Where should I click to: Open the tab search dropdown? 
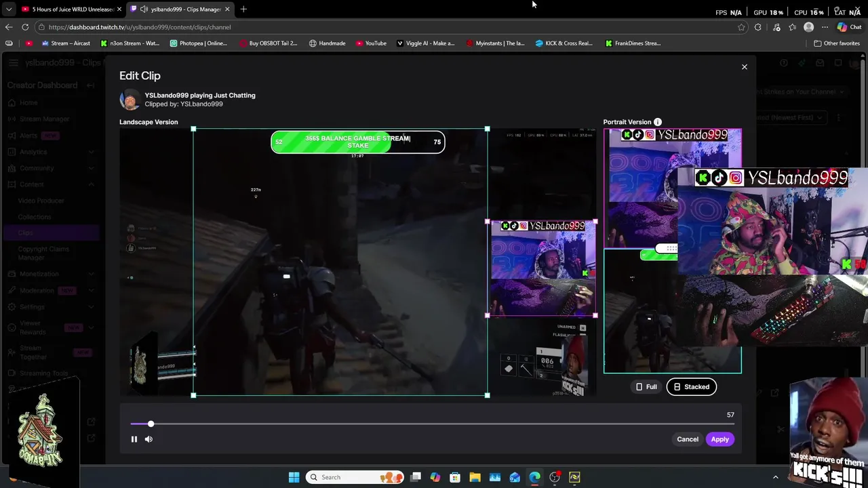click(8, 9)
